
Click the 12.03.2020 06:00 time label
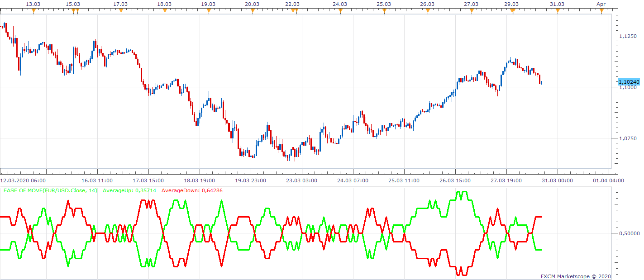(23, 180)
